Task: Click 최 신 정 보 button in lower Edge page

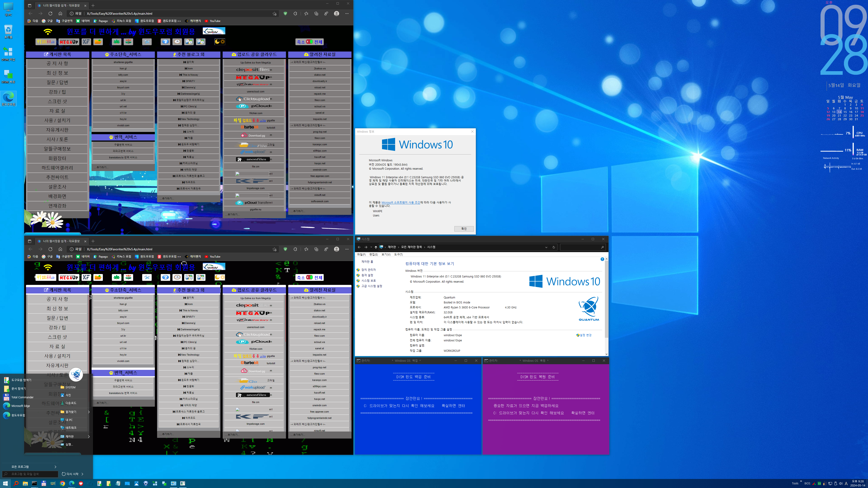Action: point(57,308)
